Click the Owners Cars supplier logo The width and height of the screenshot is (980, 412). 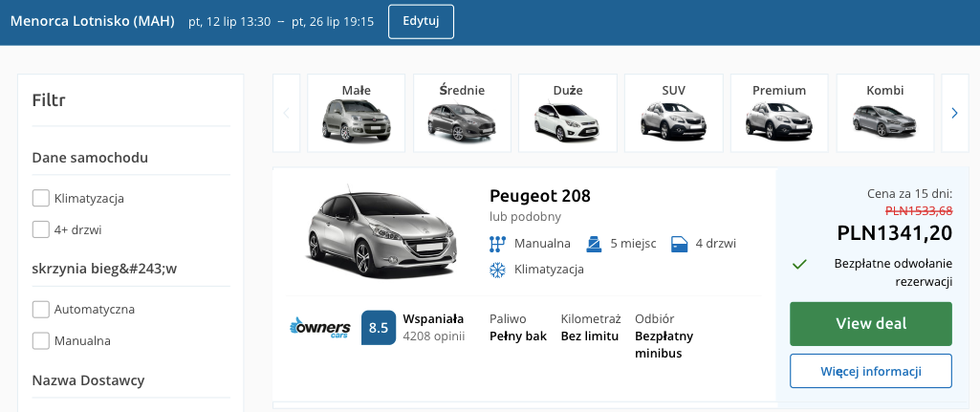320,328
